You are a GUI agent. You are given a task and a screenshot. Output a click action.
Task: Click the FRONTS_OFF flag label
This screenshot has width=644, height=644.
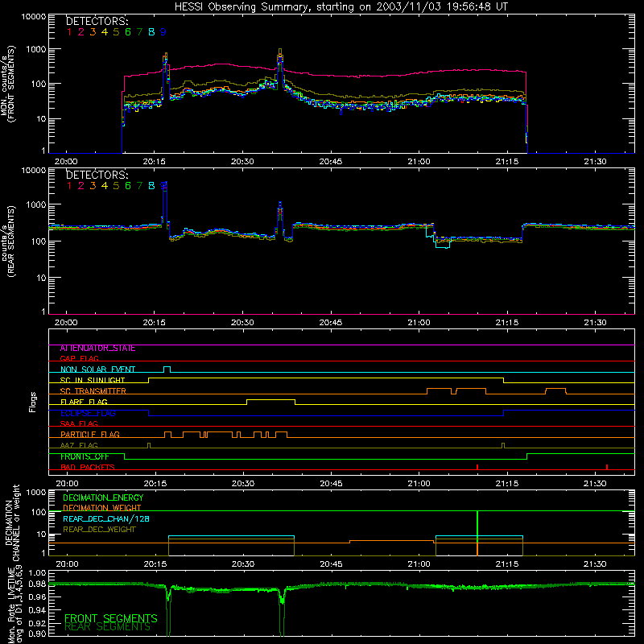85,456
